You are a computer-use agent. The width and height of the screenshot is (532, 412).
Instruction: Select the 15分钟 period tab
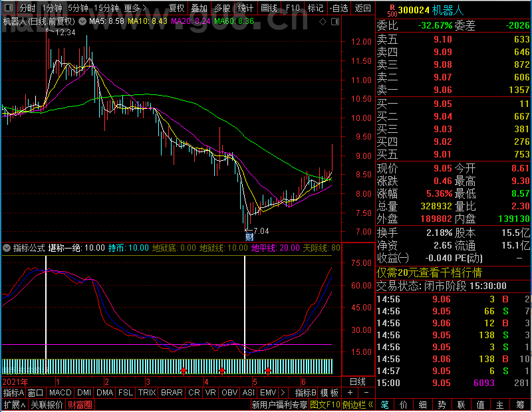click(x=106, y=8)
